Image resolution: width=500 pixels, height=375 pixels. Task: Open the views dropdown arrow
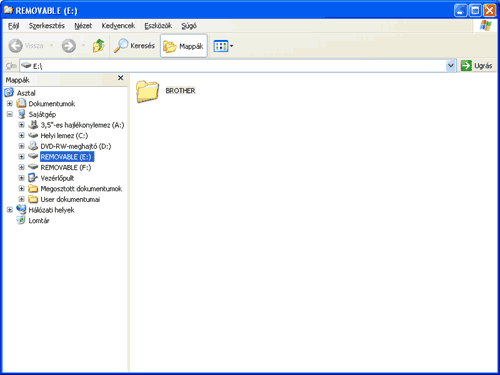point(232,46)
